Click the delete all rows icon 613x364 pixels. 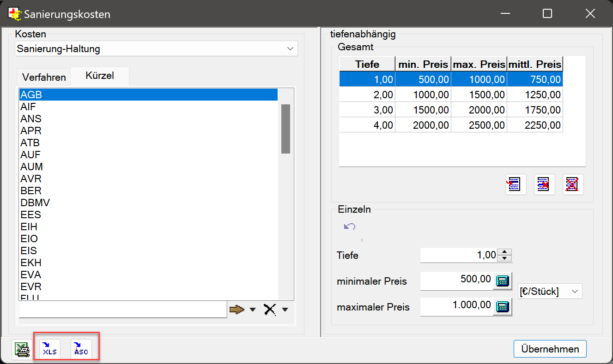click(x=573, y=185)
